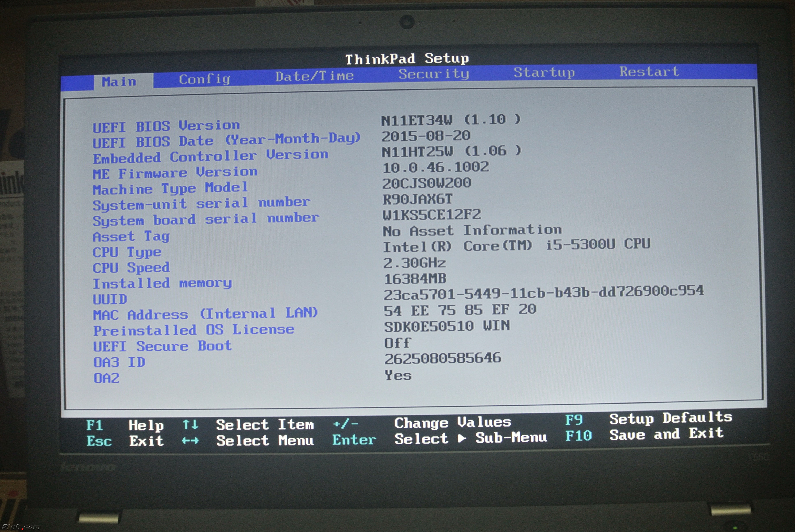
Task: Click the active Main tab
Action: [x=119, y=82]
